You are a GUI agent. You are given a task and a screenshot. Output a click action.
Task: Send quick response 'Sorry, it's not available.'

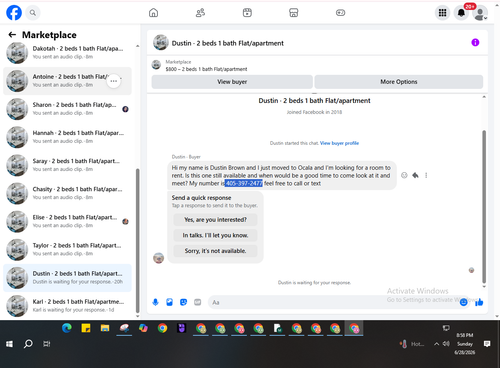coord(215,251)
